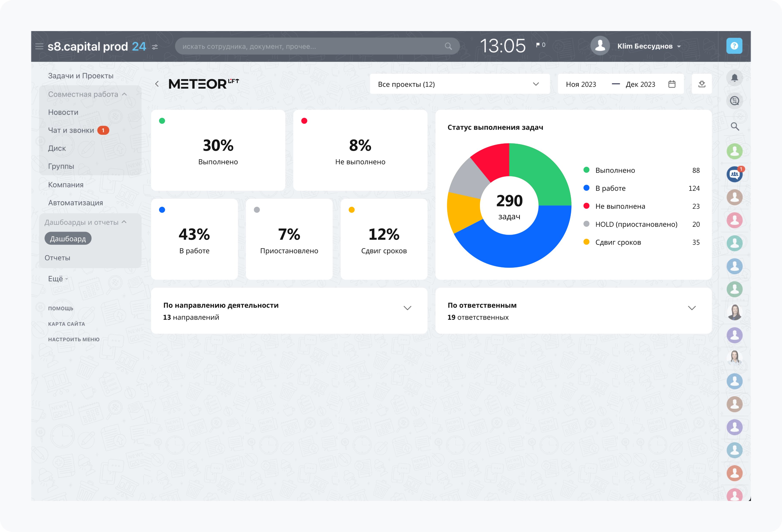Open the notifications bell icon
The width and height of the screenshot is (782, 532).
click(734, 78)
